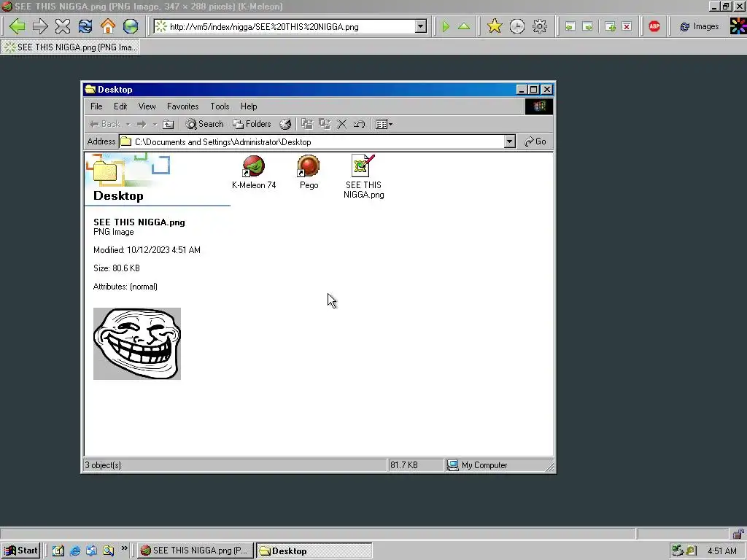Open the Help menu in Desktop window

249,106
